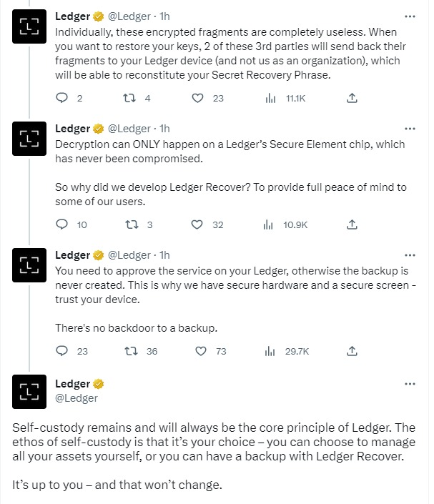
Task: Share the encrypted fragments tweet
Action: click(x=352, y=98)
